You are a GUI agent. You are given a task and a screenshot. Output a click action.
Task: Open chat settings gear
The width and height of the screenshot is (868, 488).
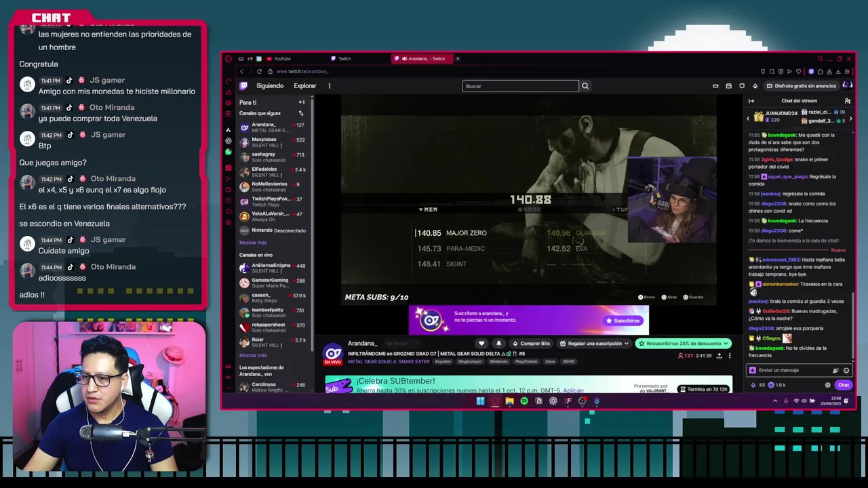point(827,385)
